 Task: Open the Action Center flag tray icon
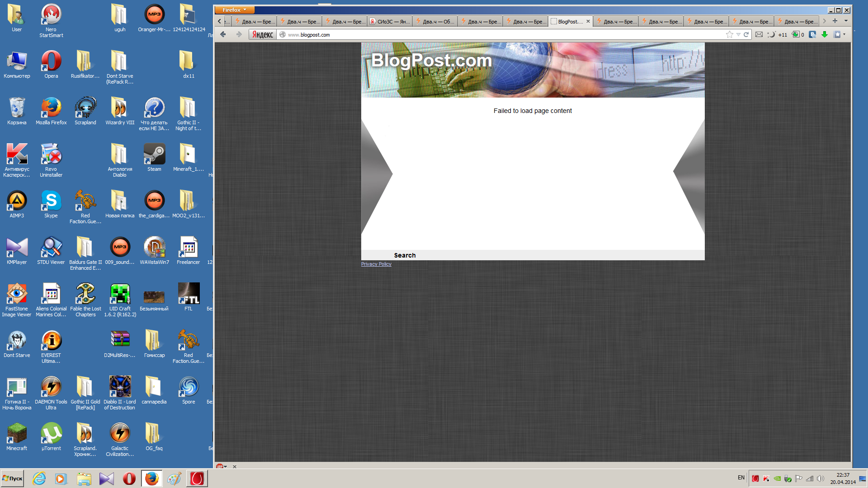pyautogui.click(x=799, y=479)
